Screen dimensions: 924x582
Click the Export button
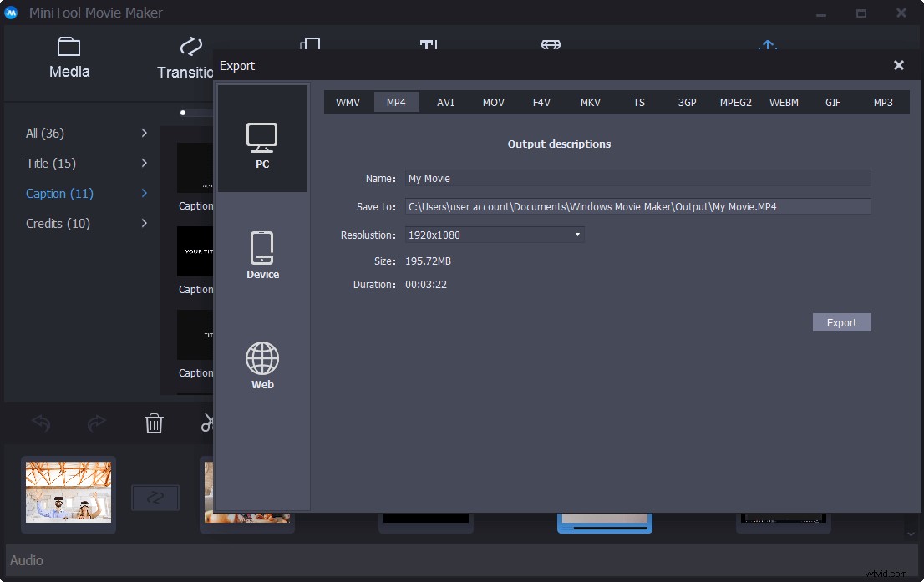click(841, 322)
